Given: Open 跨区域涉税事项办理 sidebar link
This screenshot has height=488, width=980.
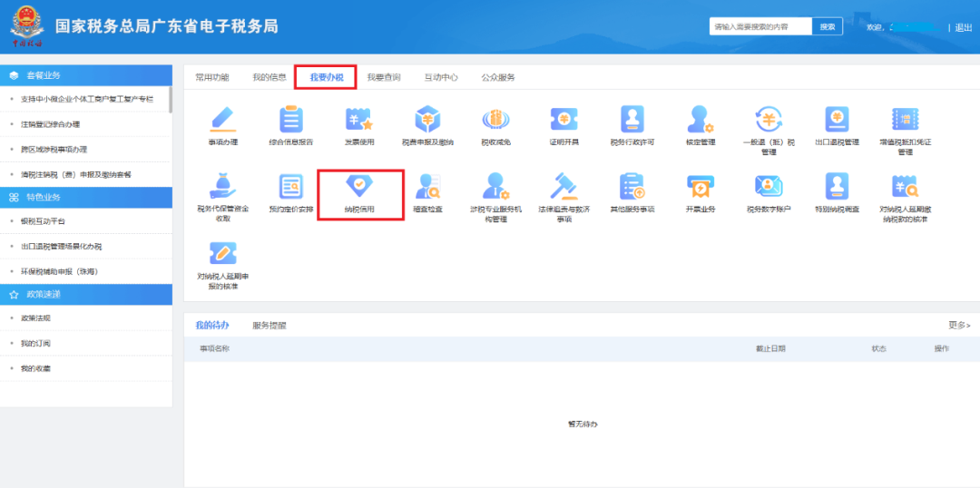Looking at the screenshot, I should 54,150.
